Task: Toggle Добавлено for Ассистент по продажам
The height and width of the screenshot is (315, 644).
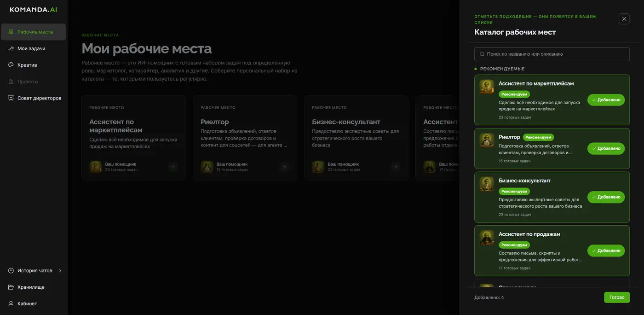Action: point(606,251)
